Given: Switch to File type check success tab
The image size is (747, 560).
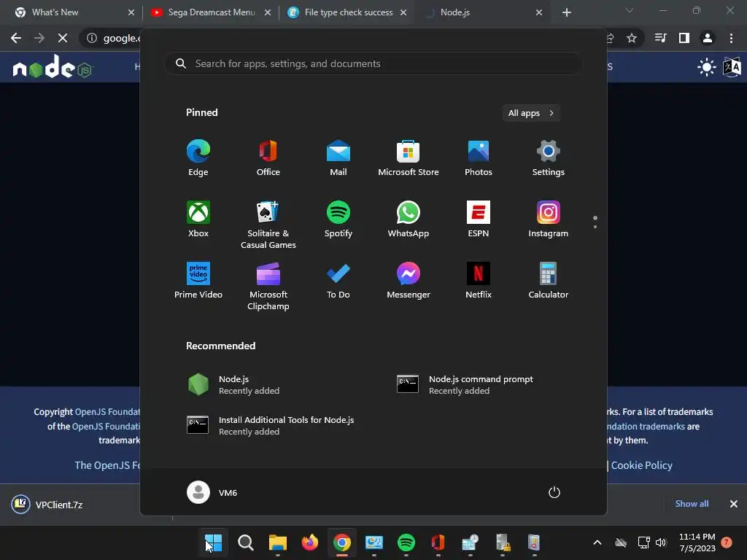Looking at the screenshot, I should (348, 12).
